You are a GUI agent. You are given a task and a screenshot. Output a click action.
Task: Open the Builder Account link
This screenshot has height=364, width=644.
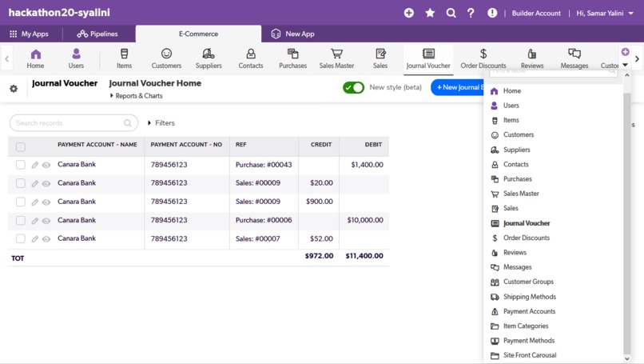(x=536, y=13)
